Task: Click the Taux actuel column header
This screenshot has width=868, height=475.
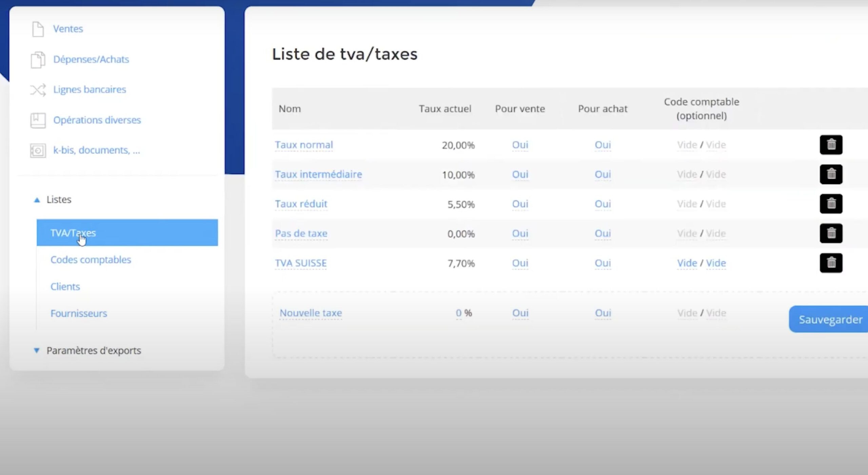Action: pos(445,109)
